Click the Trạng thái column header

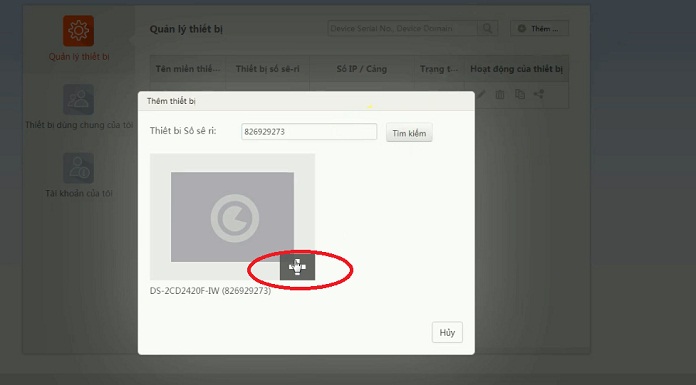pyautogui.click(x=439, y=69)
